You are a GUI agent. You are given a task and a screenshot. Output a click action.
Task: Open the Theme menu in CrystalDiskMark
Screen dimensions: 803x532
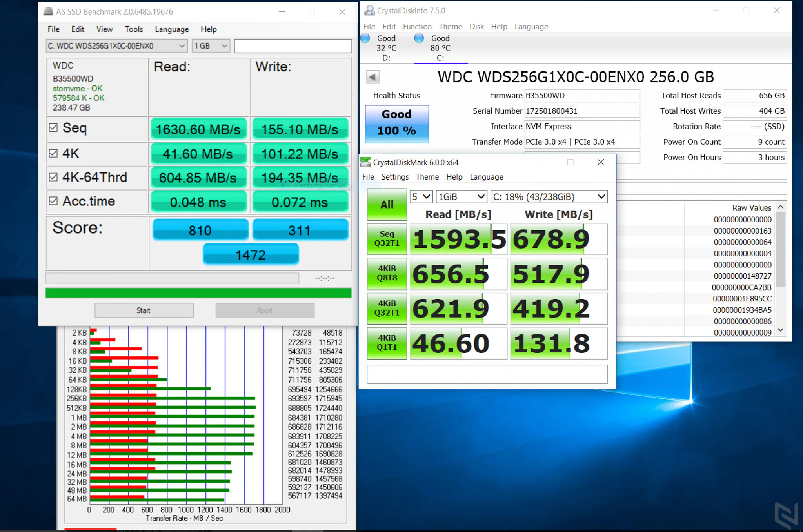pyautogui.click(x=427, y=177)
